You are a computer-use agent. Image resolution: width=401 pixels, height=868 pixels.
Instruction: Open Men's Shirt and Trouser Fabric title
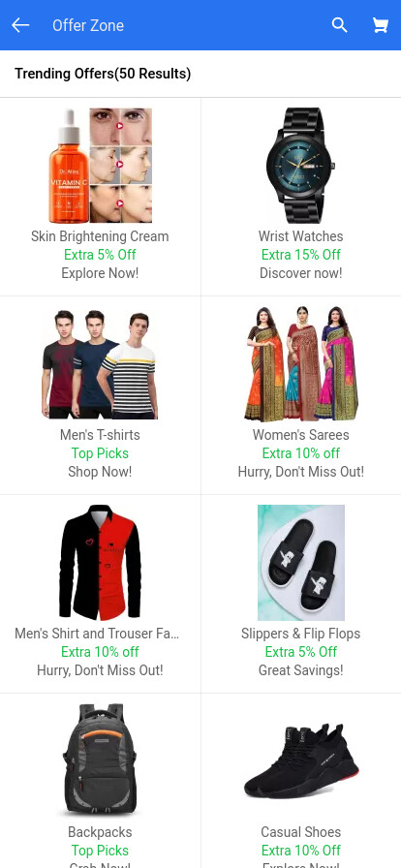(x=97, y=634)
